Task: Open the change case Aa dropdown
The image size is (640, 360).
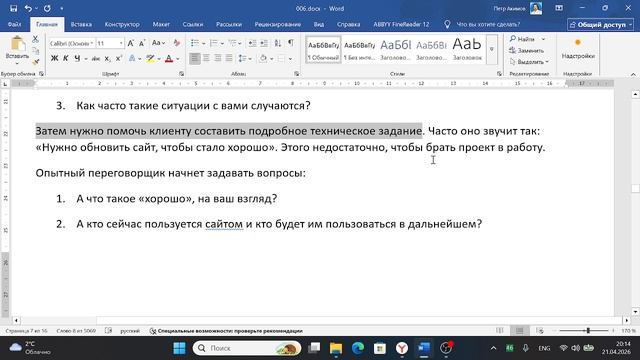Action: pos(158,43)
